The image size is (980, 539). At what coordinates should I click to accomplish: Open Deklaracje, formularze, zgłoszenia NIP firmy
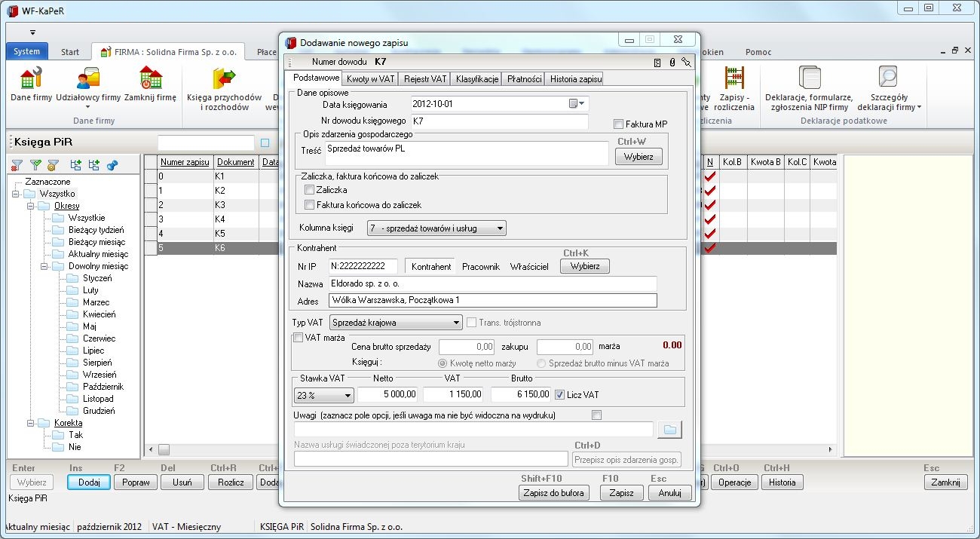click(x=809, y=89)
